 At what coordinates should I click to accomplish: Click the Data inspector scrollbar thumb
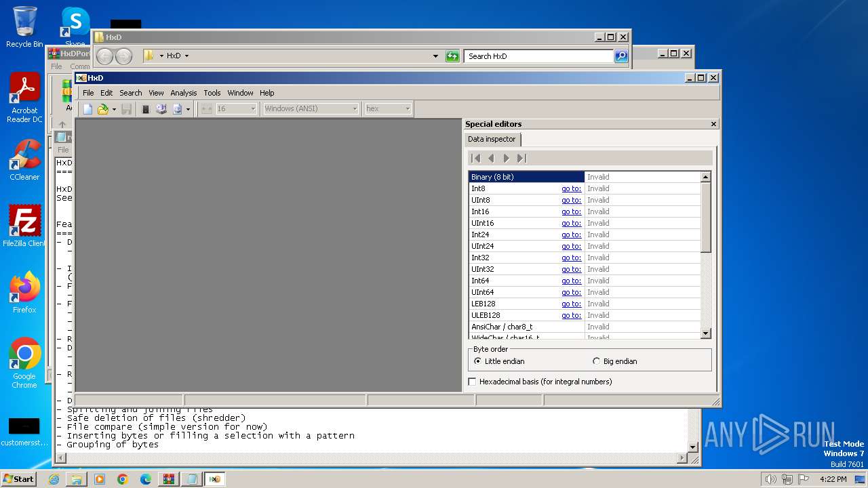pos(705,218)
